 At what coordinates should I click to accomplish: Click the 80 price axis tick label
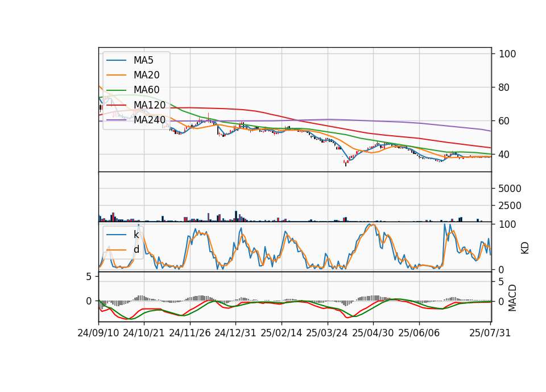pyautogui.click(x=504, y=87)
